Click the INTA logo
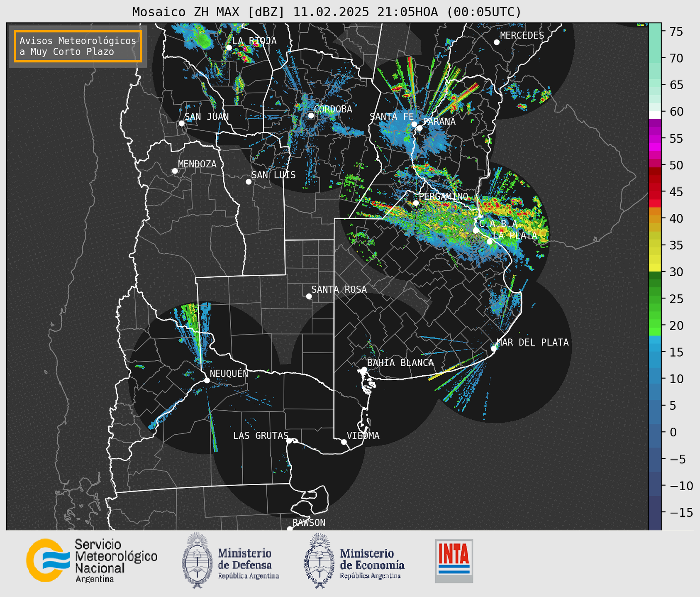Viewport: 700px width, 597px height. [454, 561]
